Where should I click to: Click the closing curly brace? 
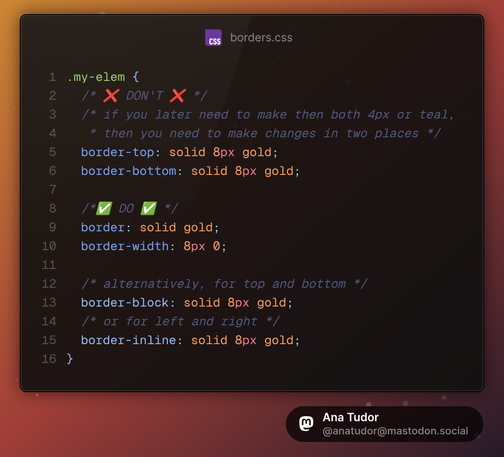pyautogui.click(x=70, y=359)
